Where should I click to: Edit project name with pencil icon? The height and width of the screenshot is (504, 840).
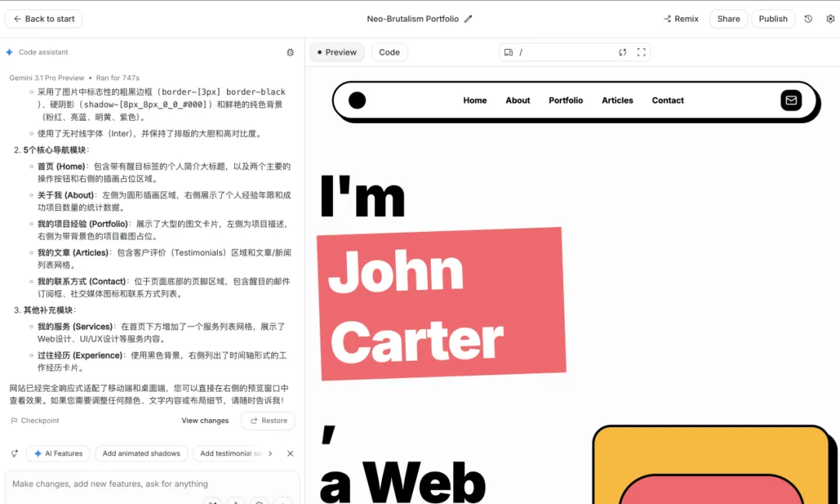[x=468, y=19]
